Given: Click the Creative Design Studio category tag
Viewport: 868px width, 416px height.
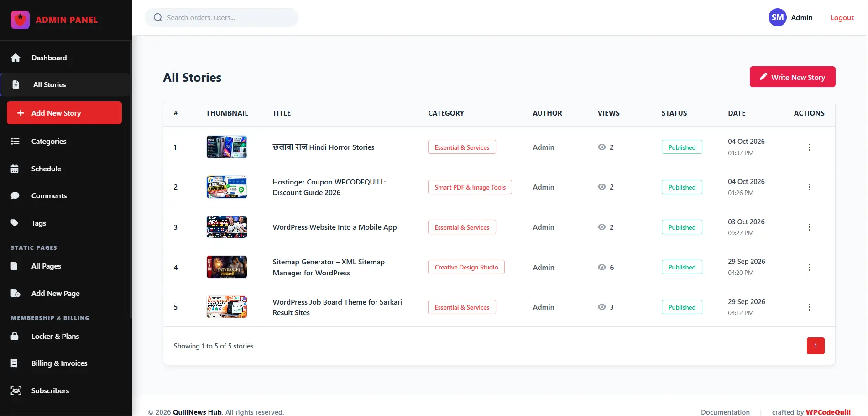Looking at the screenshot, I should pyautogui.click(x=466, y=267).
